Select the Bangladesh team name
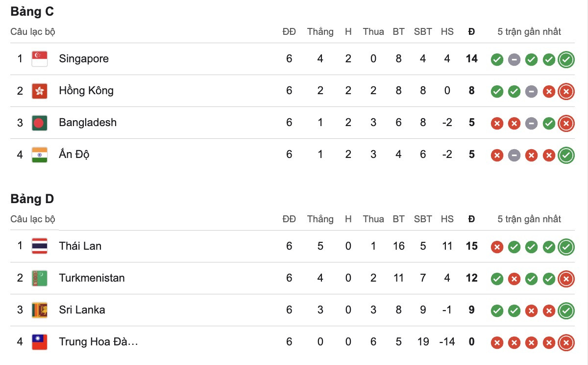This screenshot has width=588, height=365. pyautogui.click(x=88, y=123)
